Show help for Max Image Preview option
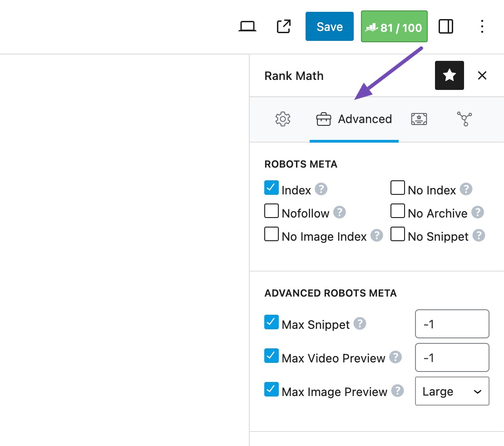504x446 pixels. coord(397,391)
